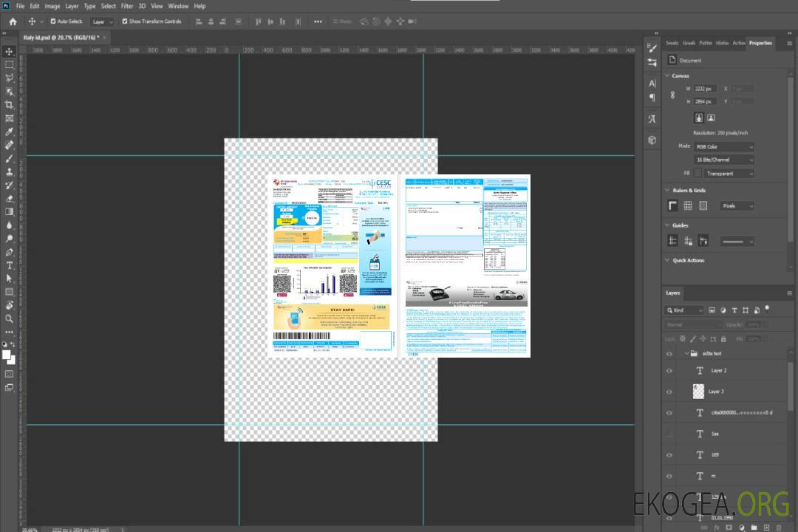Image resolution: width=798 pixels, height=532 pixels.
Task: Click the canvas width input field
Action: pyautogui.click(x=705, y=89)
